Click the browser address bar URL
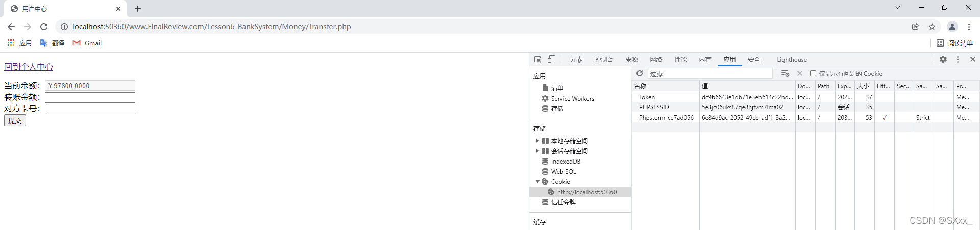This screenshot has height=230, width=980. pyautogui.click(x=211, y=27)
